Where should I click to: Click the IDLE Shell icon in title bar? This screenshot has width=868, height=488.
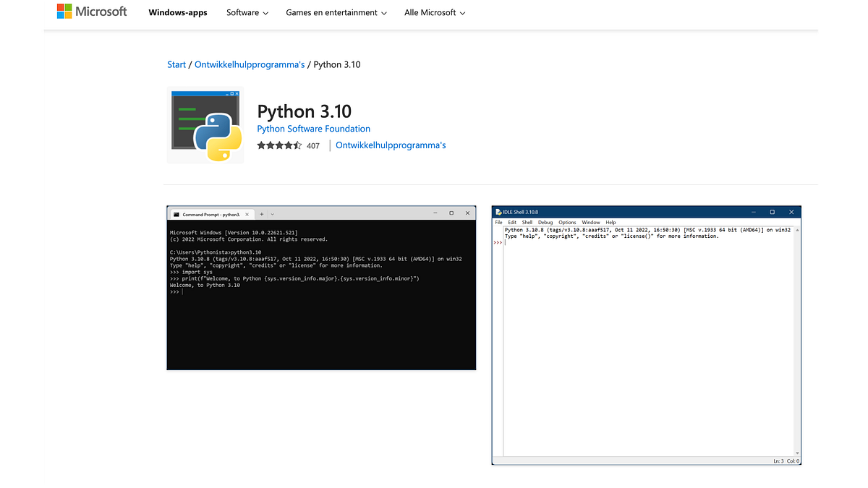[498, 212]
